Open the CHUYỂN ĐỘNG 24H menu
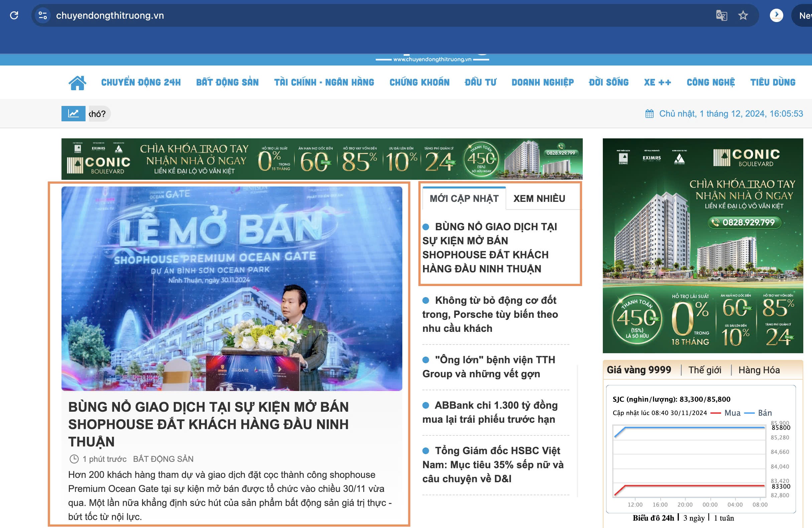The image size is (812, 528). 141,82
